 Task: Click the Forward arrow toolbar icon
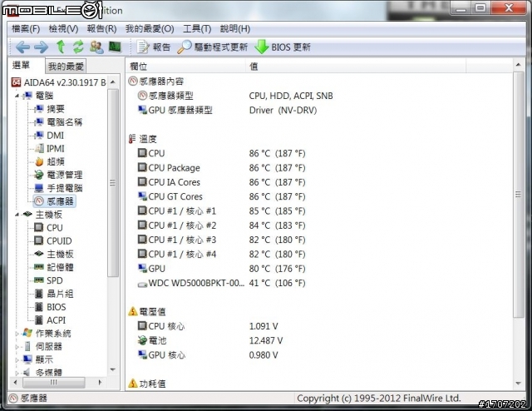coord(41,47)
